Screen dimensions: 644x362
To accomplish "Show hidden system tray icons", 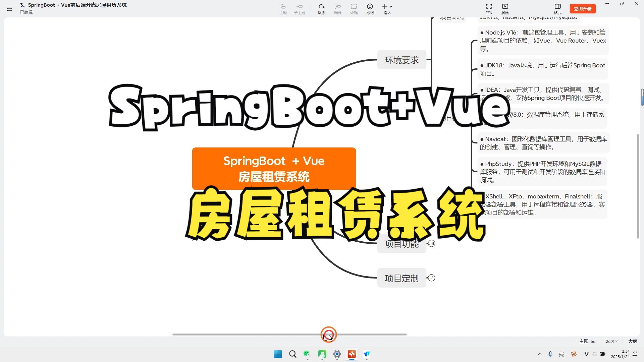I will [540, 354].
